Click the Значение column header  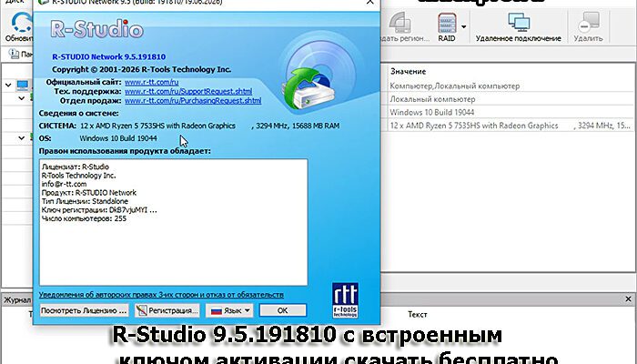[x=409, y=72]
